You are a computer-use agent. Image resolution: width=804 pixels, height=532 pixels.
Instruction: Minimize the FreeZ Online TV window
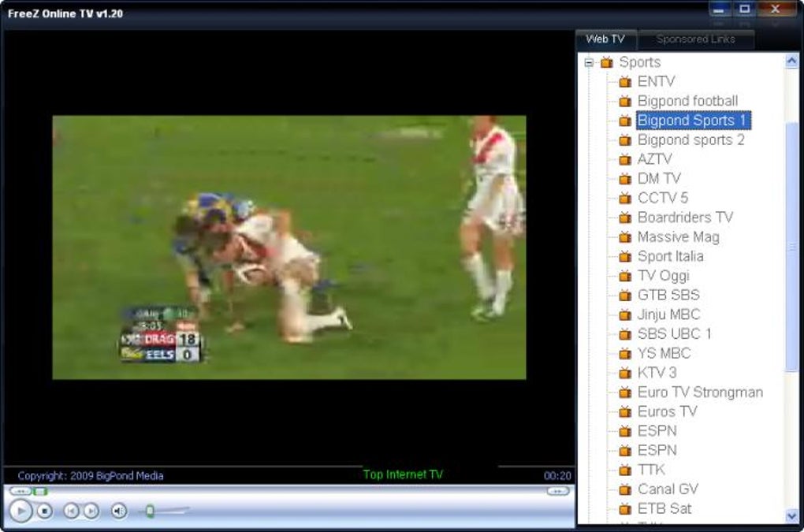coord(719,9)
